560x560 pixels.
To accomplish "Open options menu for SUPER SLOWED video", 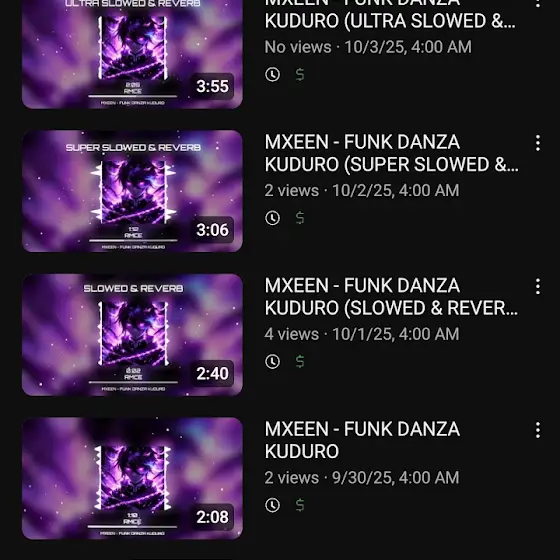I will point(538,143).
